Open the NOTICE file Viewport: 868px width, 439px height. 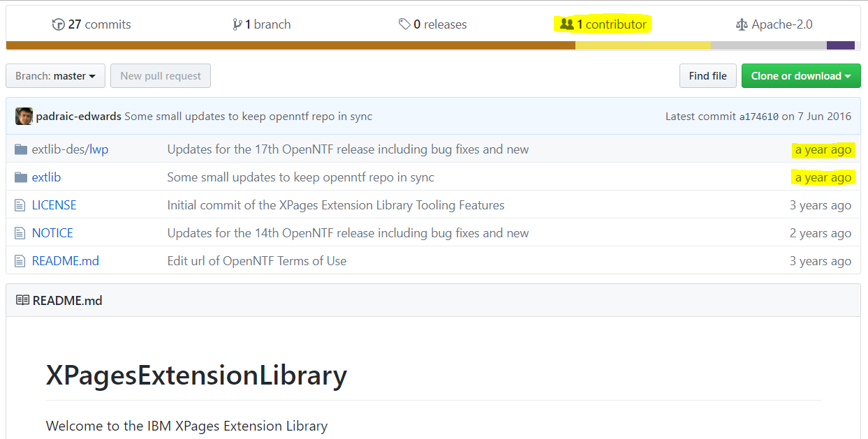[52, 233]
